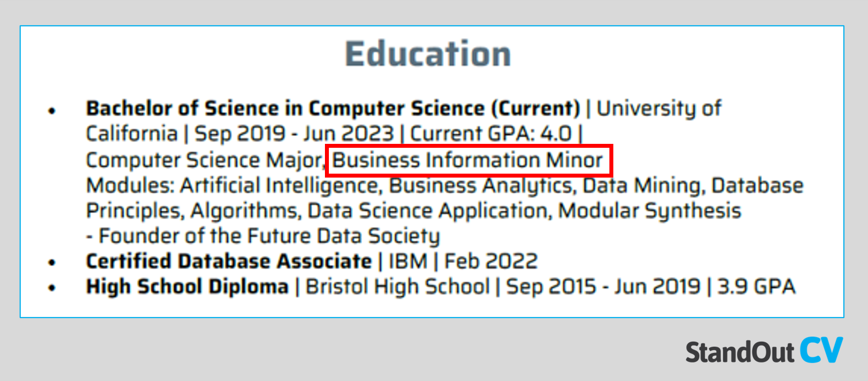Click the High School Diploma bullet marker
The width and height of the screenshot is (868, 381).
click(52, 288)
